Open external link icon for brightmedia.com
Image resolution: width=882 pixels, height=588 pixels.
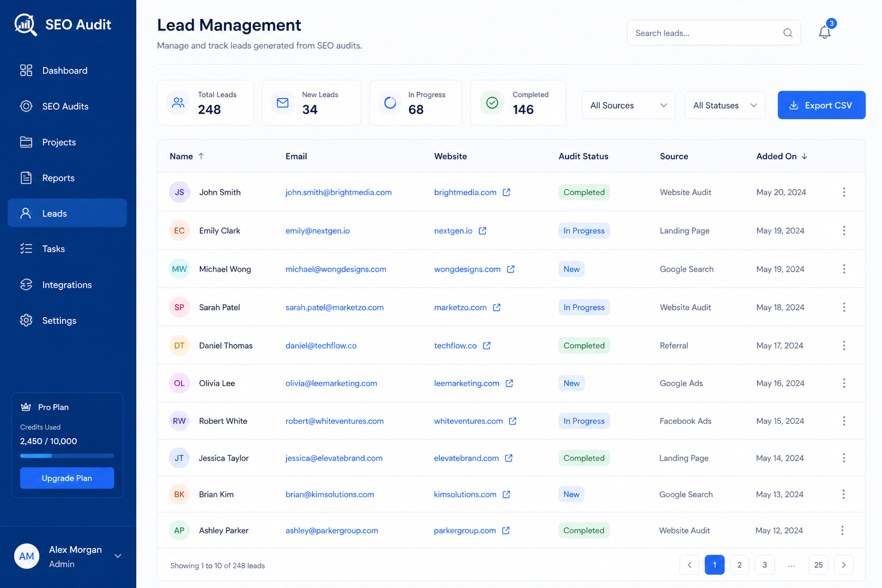(506, 192)
